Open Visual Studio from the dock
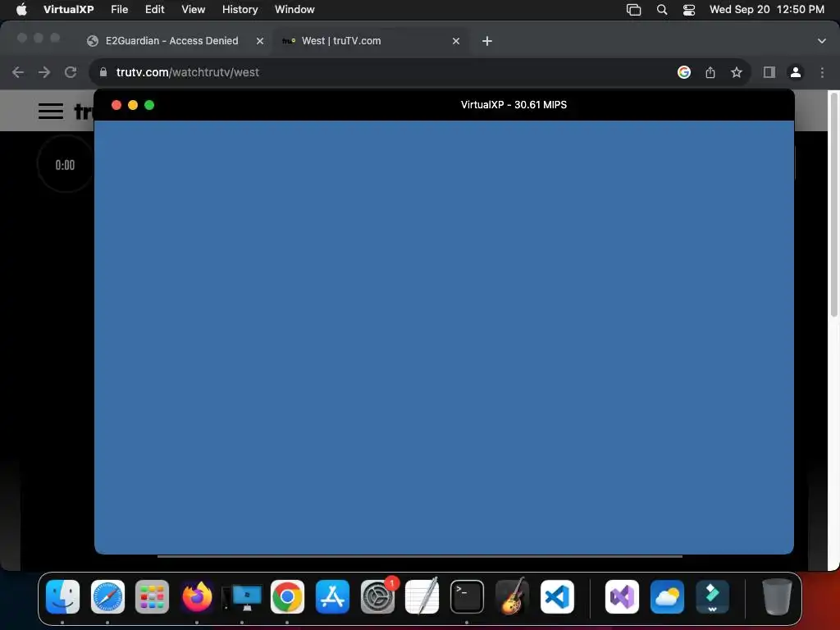The image size is (840, 630). 622,596
